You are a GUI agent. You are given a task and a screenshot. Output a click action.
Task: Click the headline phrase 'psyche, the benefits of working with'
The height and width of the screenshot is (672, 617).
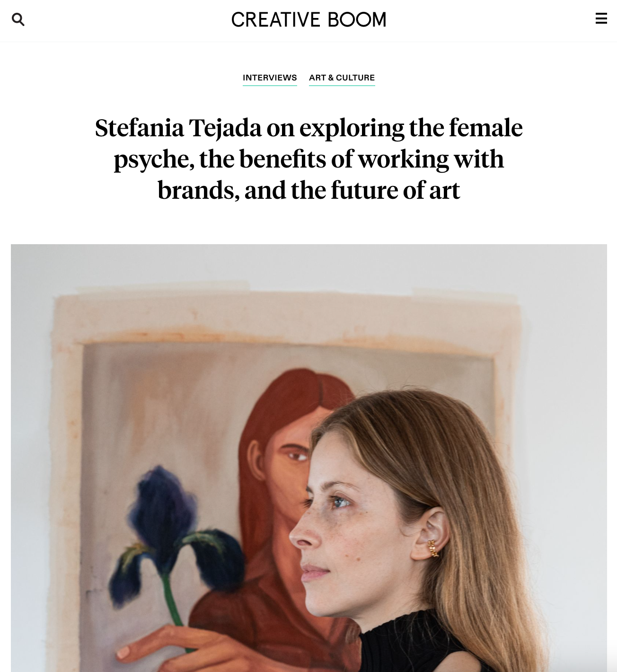click(x=308, y=159)
